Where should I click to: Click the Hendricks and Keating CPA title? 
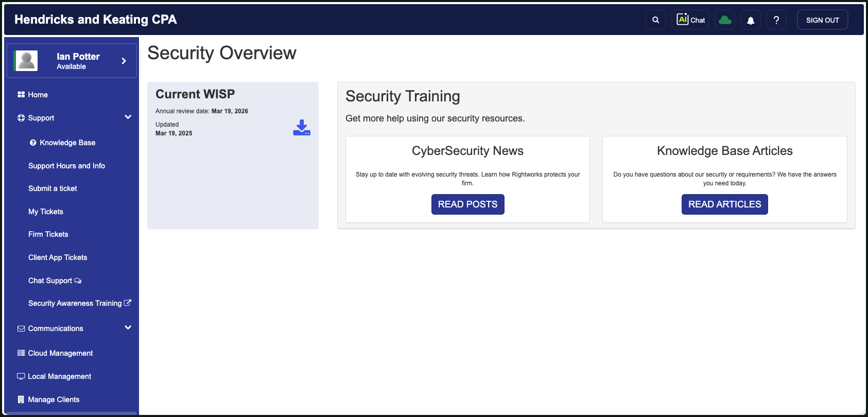click(x=95, y=20)
